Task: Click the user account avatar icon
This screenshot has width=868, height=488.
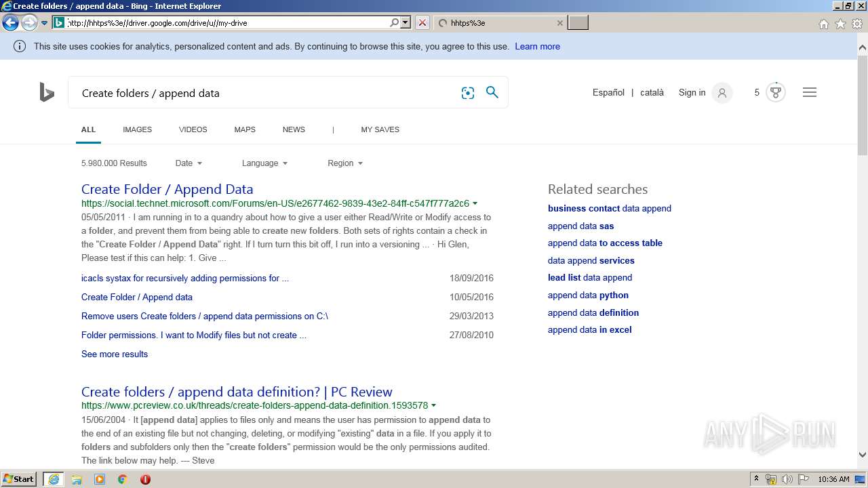Action: point(722,93)
